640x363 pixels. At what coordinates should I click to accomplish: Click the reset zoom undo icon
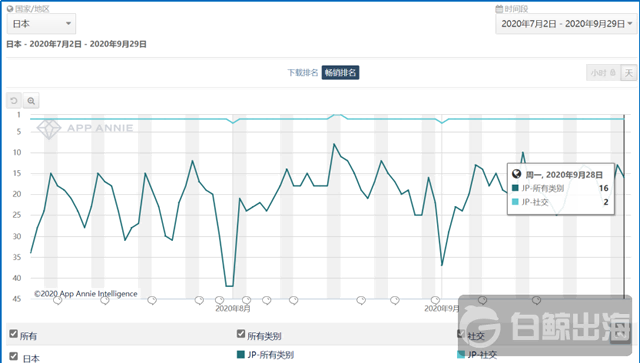(x=14, y=101)
